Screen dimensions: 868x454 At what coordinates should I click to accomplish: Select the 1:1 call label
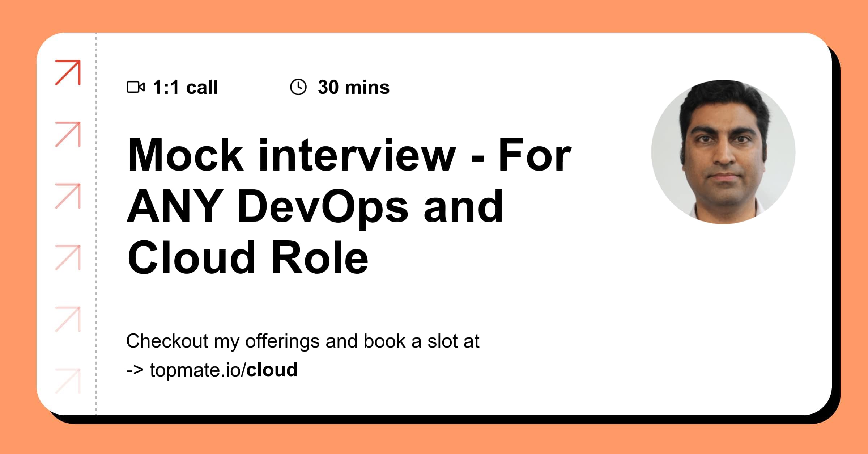pos(185,87)
